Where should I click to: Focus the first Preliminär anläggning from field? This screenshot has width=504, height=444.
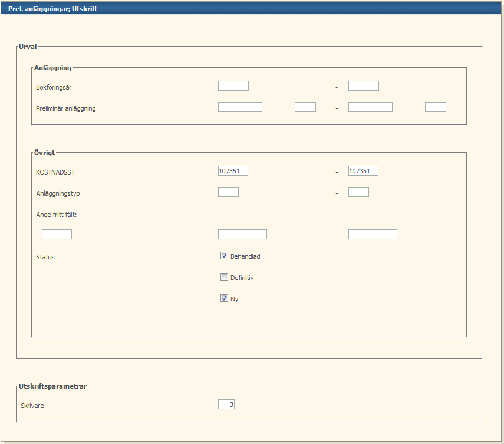tap(240, 107)
